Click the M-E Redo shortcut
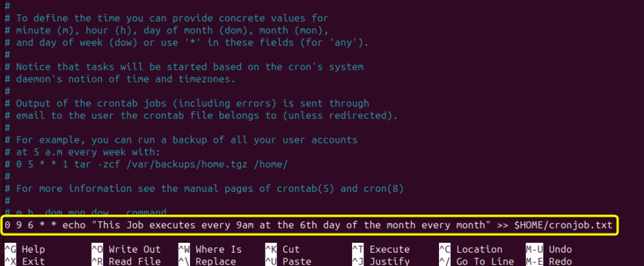Viewport: 644px width, 266px height. (548, 262)
